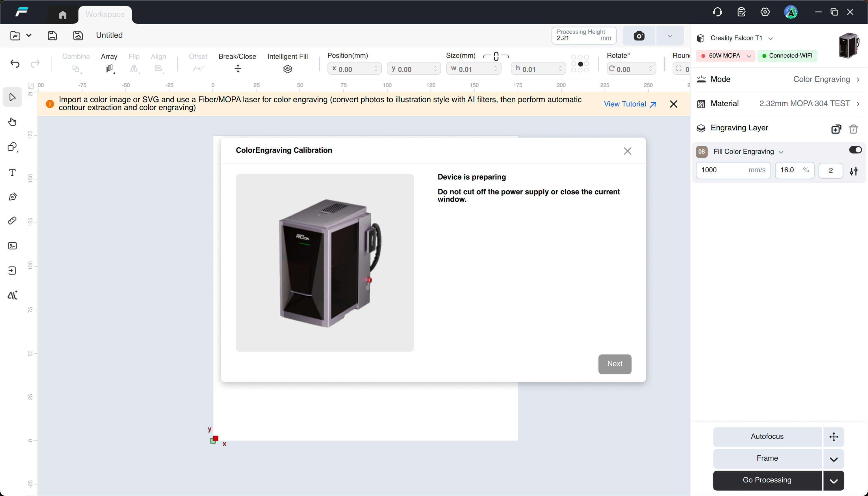Click the Frame button
Image resolution: width=868 pixels, height=496 pixels.
tap(767, 458)
